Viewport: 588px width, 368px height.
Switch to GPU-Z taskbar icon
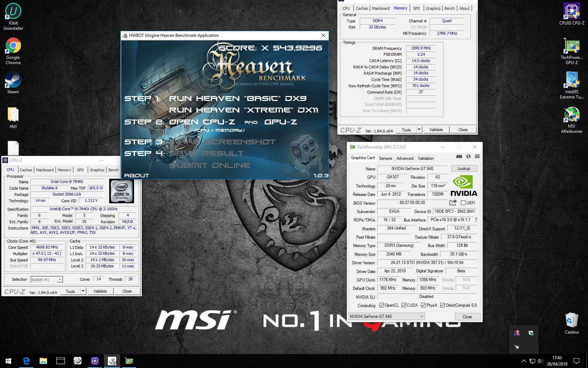129,361
